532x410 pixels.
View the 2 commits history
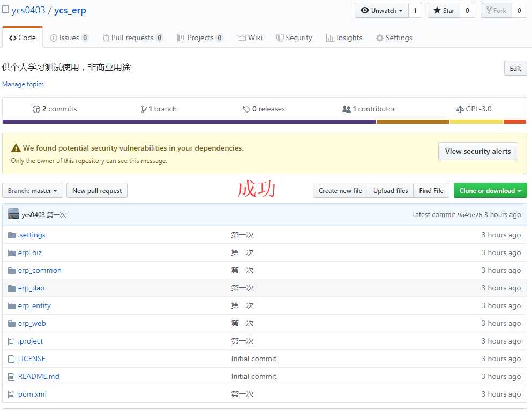click(x=55, y=109)
